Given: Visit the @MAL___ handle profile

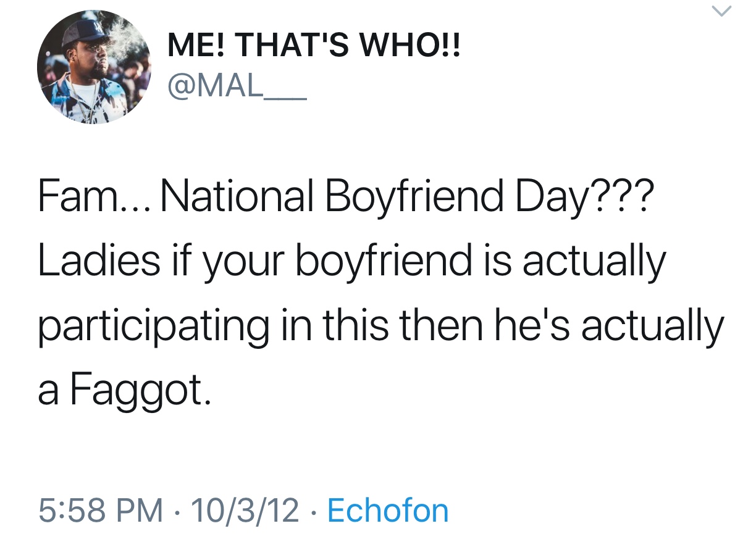Looking at the screenshot, I should point(236,86).
